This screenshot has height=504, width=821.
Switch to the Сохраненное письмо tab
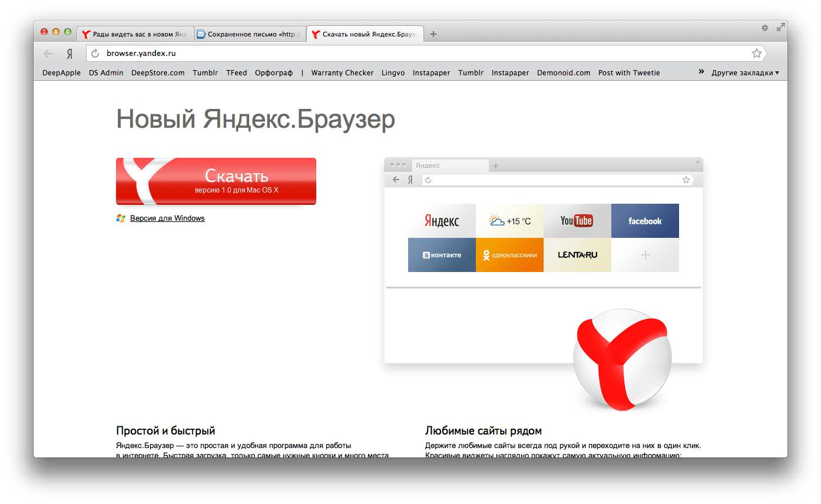point(250,34)
